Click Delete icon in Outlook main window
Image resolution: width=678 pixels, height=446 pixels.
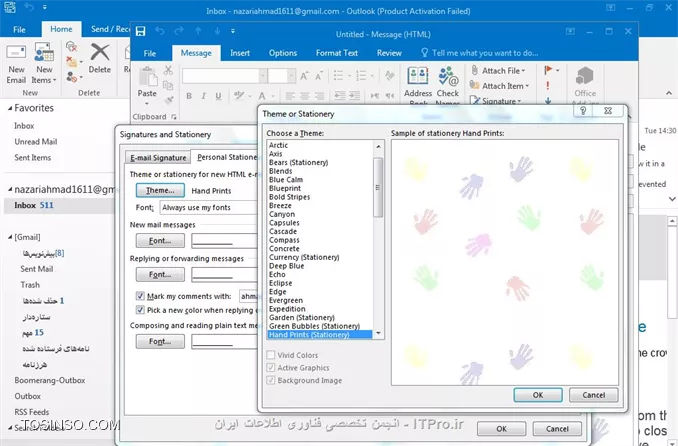click(99, 58)
